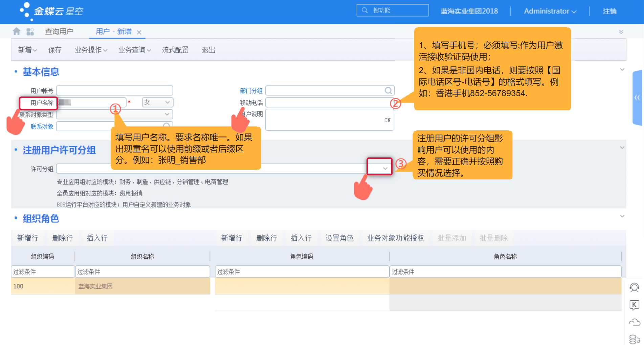Click the 保存 button
This screenshot has height=345, width=644.
coord(54,49)
